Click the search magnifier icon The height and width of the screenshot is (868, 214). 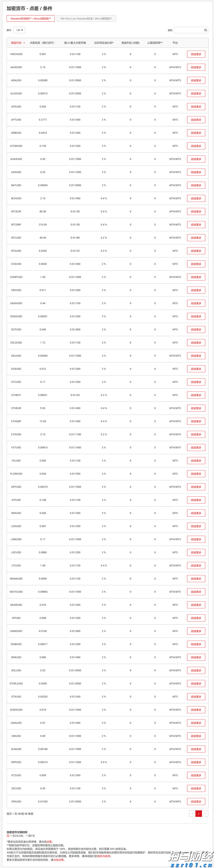[205, 30]
